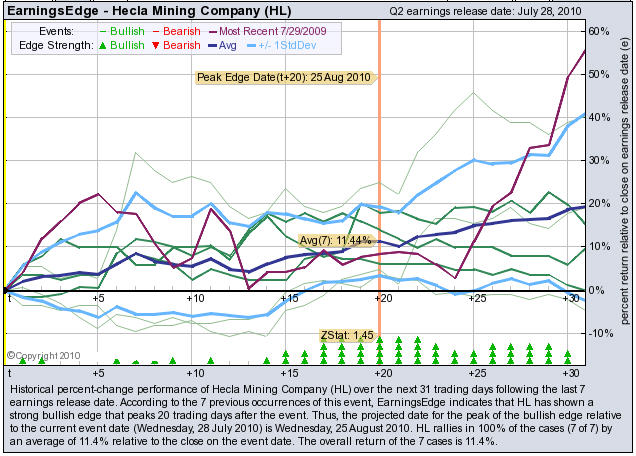The height and width of the screenshot is (456, 636).
Task: Click the green Bullish entry in the Events legend row
Action: (122, 31)
